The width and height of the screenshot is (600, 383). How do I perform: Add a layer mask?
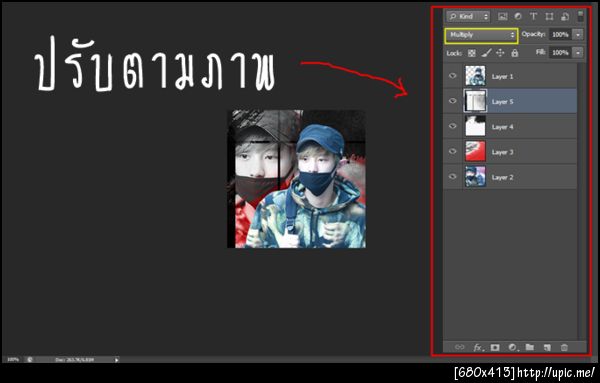pyautogui.click(x=495, y=347)
